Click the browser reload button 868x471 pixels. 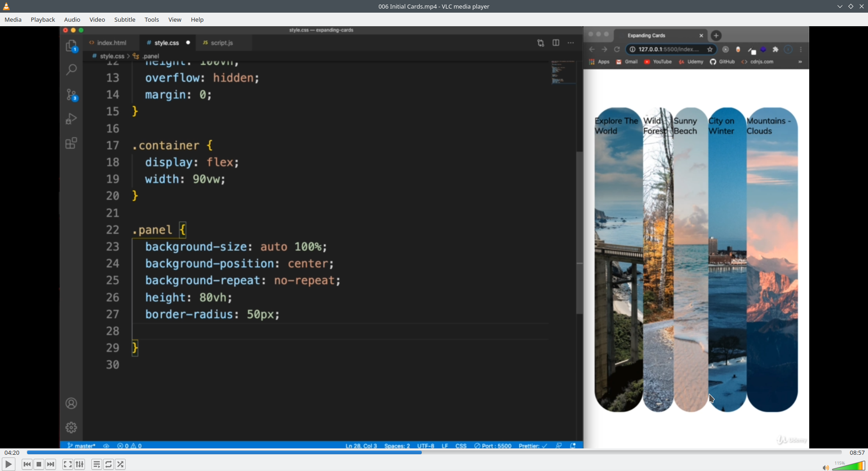[617, 49]
